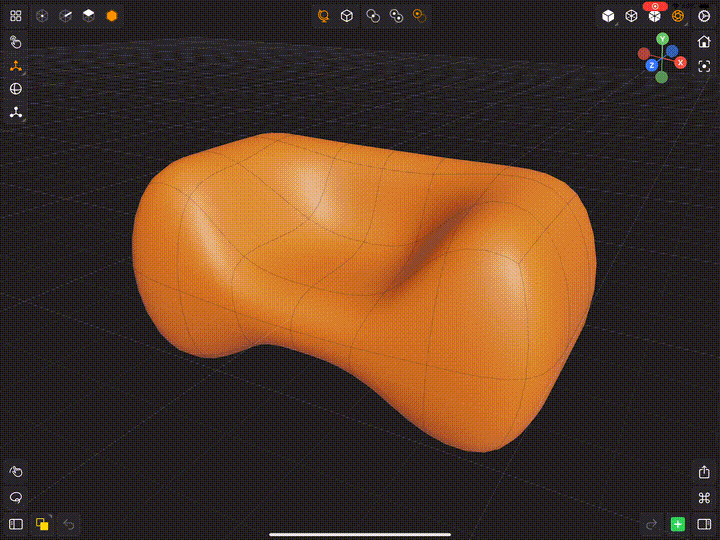Click the green Y axis ball
Viewport: 720px width, 540px height.
click(662, 39)
